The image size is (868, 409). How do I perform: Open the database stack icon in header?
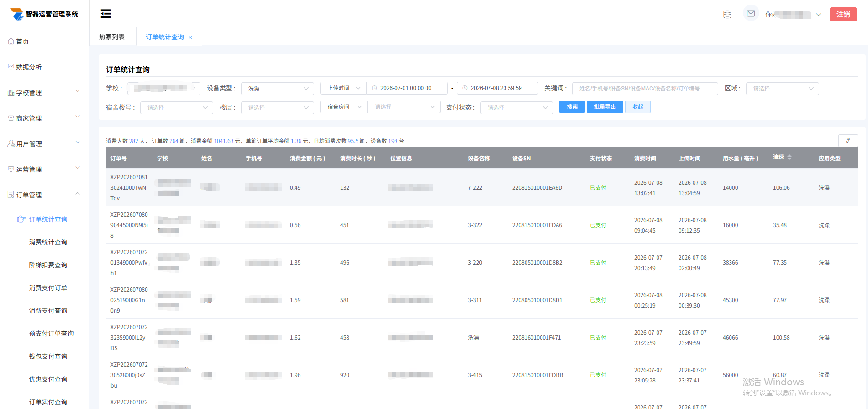tap(727, 15)
